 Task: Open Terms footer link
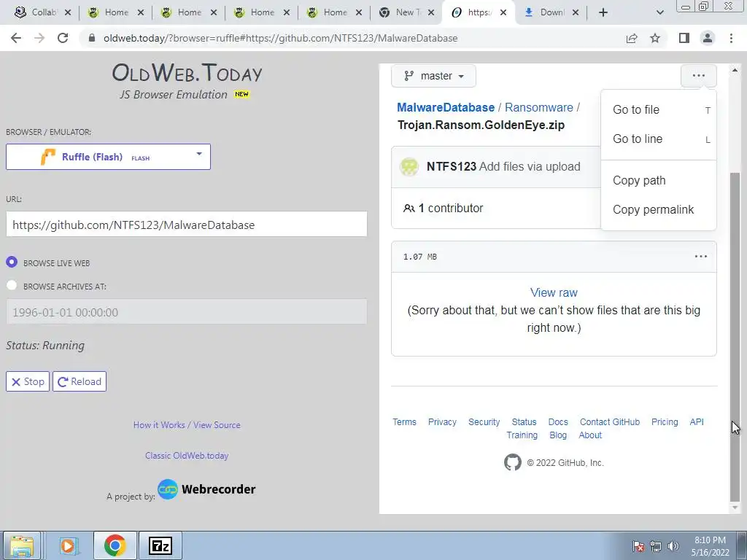pyautogui.click(x=404, y=422)
